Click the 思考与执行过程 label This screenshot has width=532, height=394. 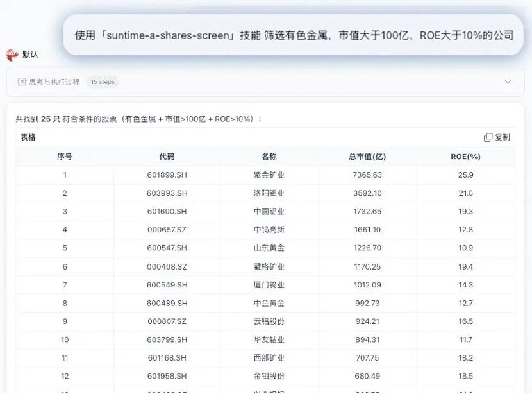click(54, 82)
